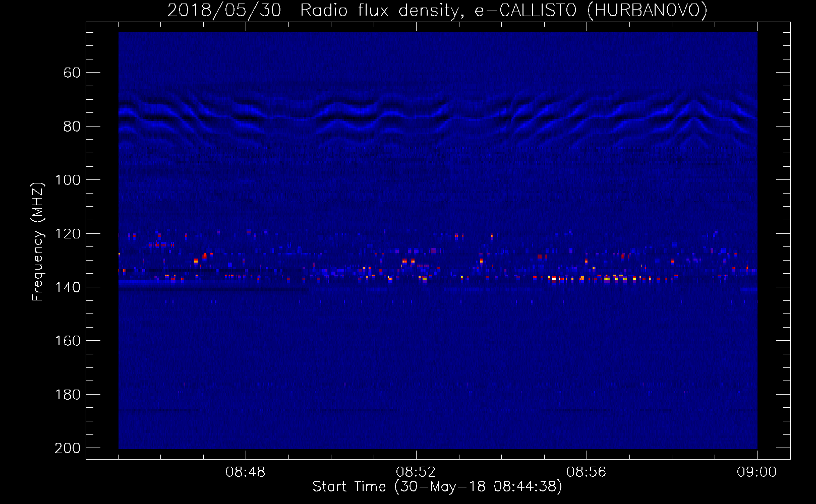Viewport: 816px width, 504px height.
Task: Click the 08:48 time tick label
Action: tap(246, 472)
